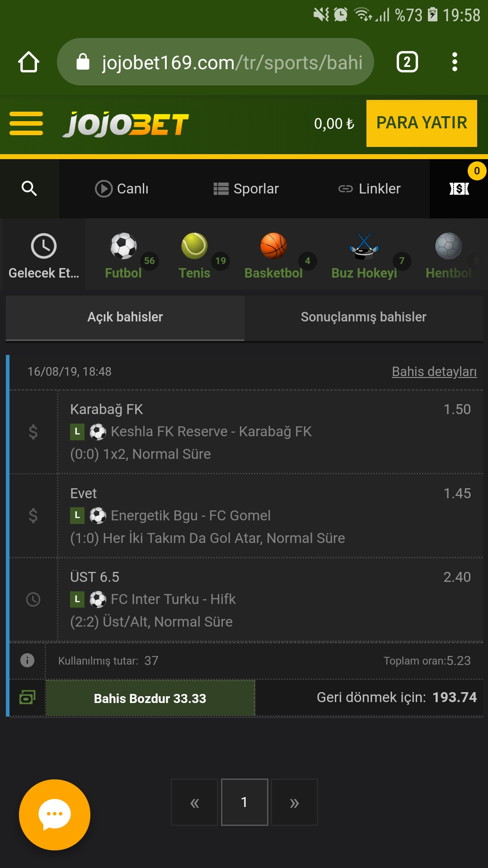The height and width of the screenshot is (868, 488).
Task: Go to previous page of bets
Action: [195, 802]
